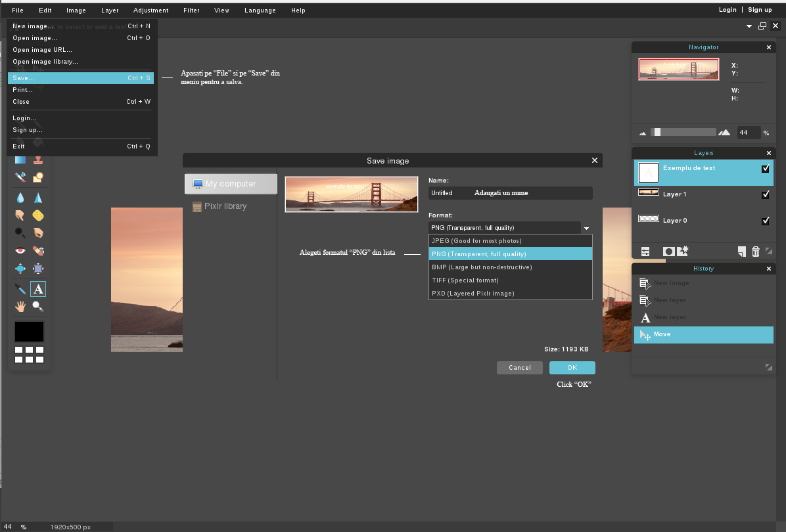The width and height of the screenshot is (786, 532).
Task: Open layer settings sliders icon in Layers panel
Action: click(x=645, y=252)
